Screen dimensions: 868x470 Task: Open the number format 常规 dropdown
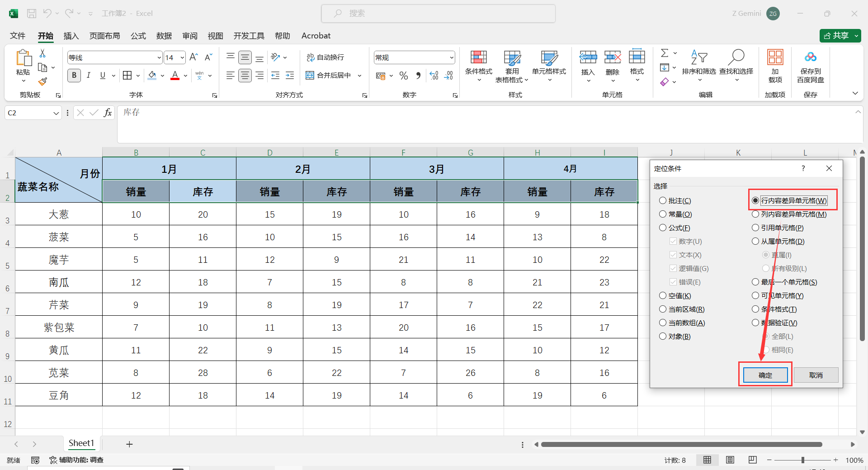(x=451, y=57)
